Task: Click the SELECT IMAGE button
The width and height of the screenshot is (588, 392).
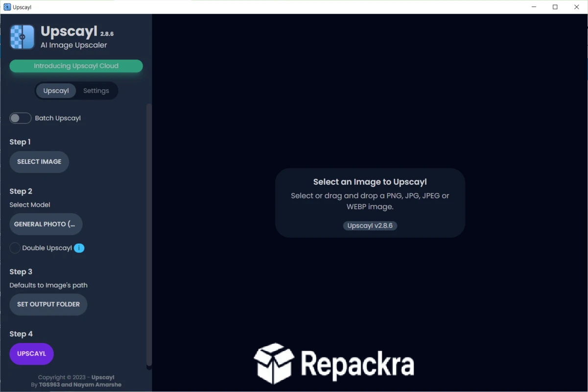Action: [39, 162]
